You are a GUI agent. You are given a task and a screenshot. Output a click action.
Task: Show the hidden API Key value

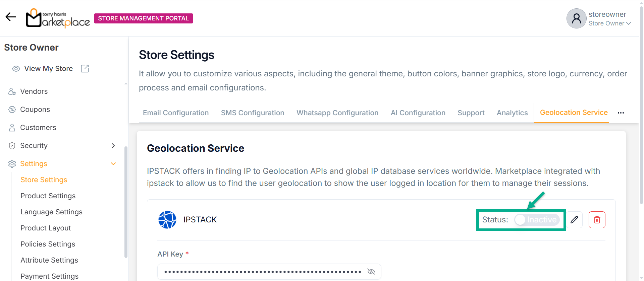point(371,272)
